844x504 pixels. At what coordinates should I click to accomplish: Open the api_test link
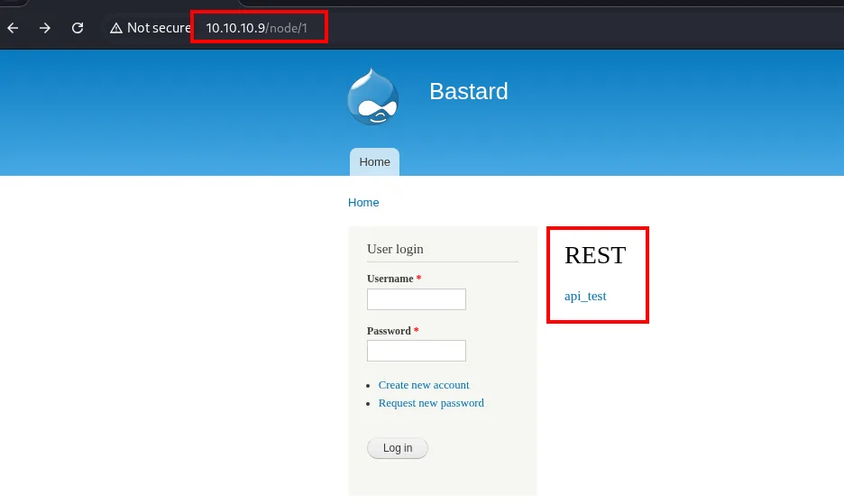click(585, 296)
